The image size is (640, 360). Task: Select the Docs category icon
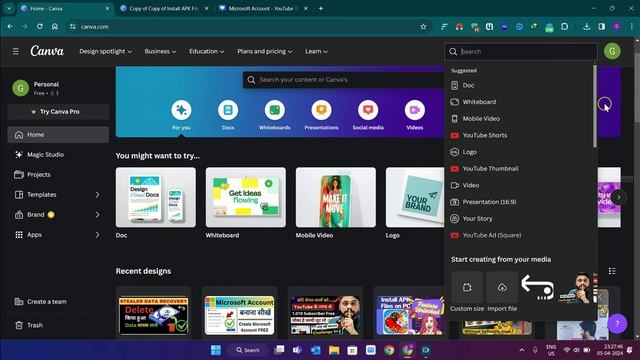click(x=228, y=110)
